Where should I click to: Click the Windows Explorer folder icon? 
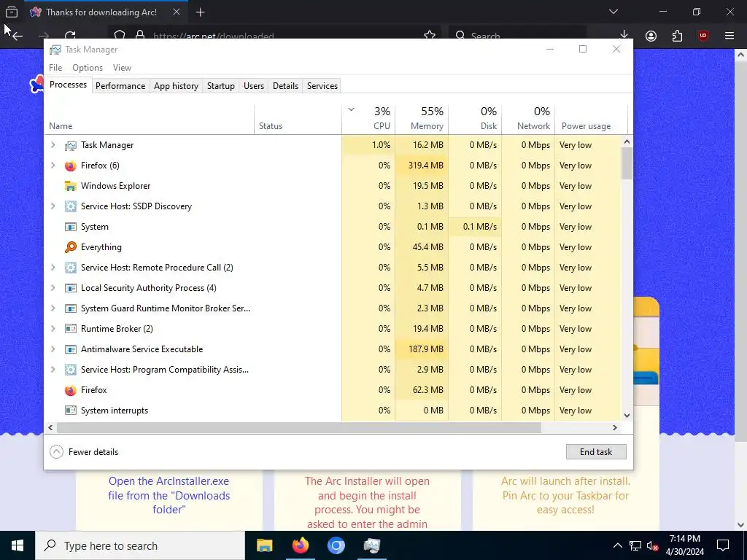pyautogui.click(x=71, y=186)
